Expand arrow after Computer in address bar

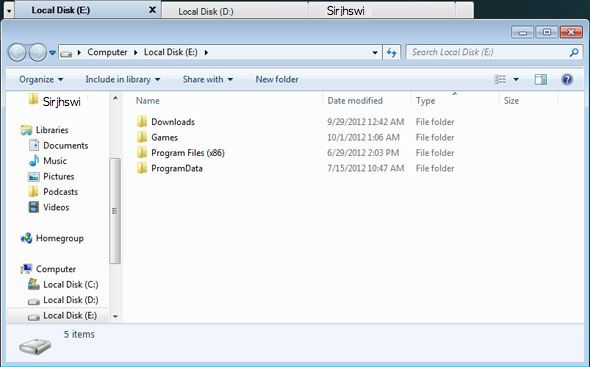[135, 53]
